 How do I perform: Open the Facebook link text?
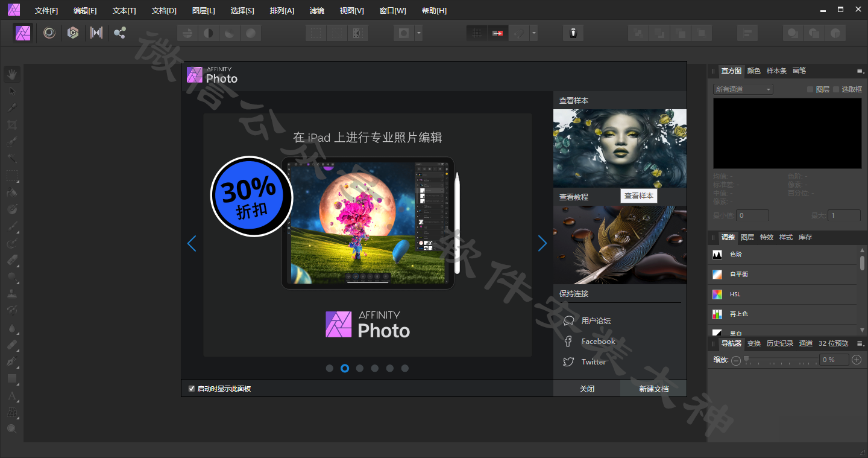(599, 342)
